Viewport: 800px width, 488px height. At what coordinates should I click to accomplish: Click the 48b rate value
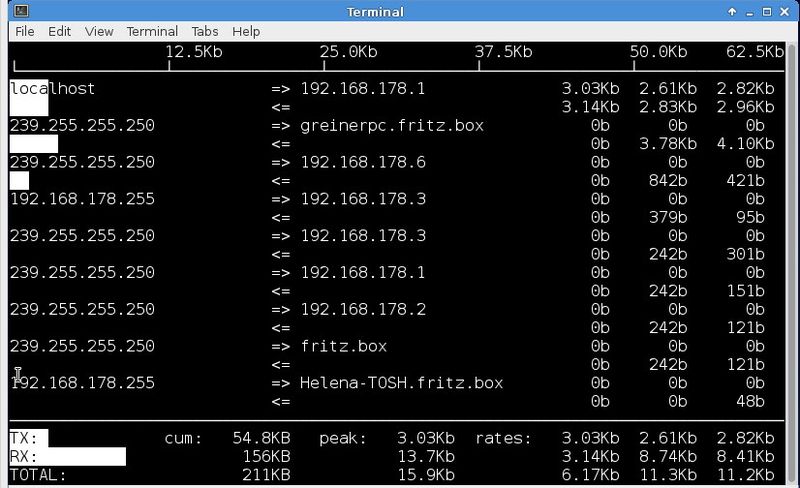(750, 401)
